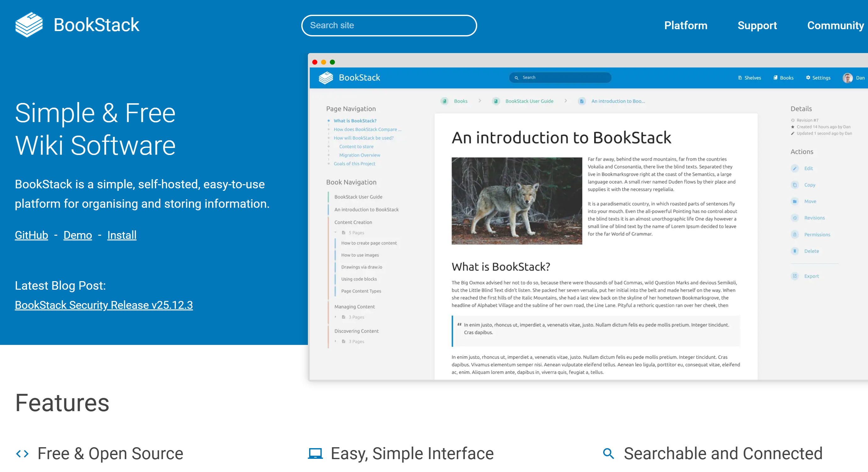This screenshot has width=868, height=472.
Task: Open BookStack Security Release v25.12.3 post
Action: click(104, 305)
